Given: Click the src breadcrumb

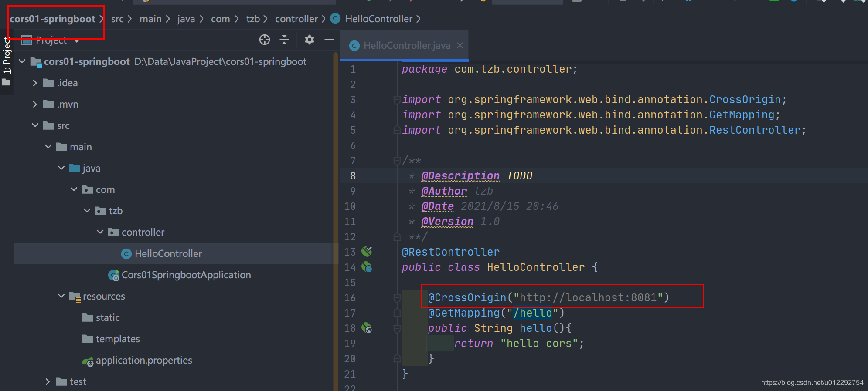Looking at the screenshot, I should (117, 19).
